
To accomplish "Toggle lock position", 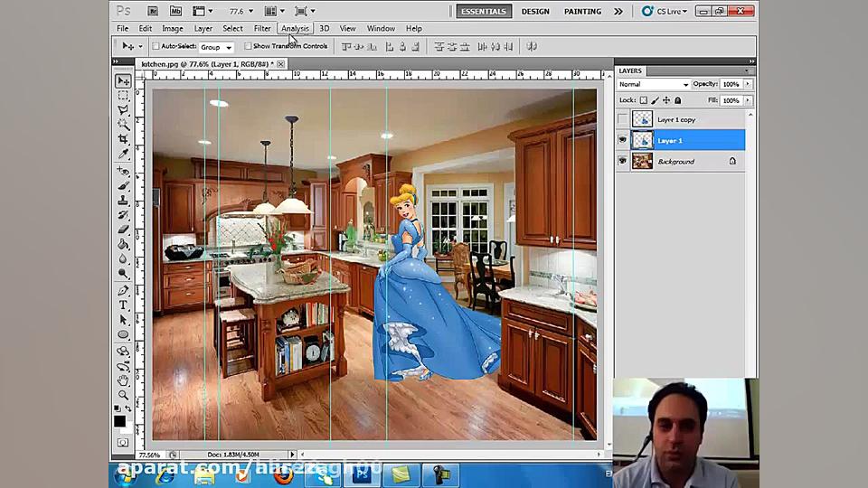I will tap(666, 100).
